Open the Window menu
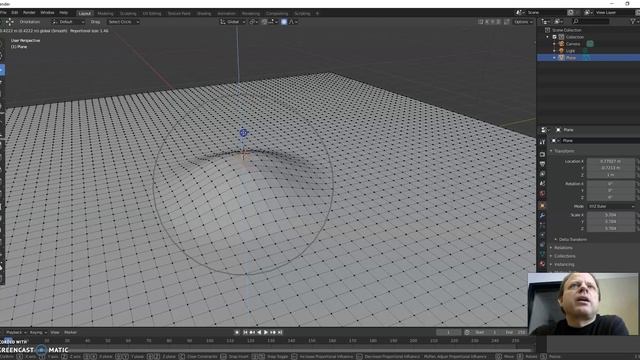640x360 pixels. pyautogui.click(x=47, y=13)
